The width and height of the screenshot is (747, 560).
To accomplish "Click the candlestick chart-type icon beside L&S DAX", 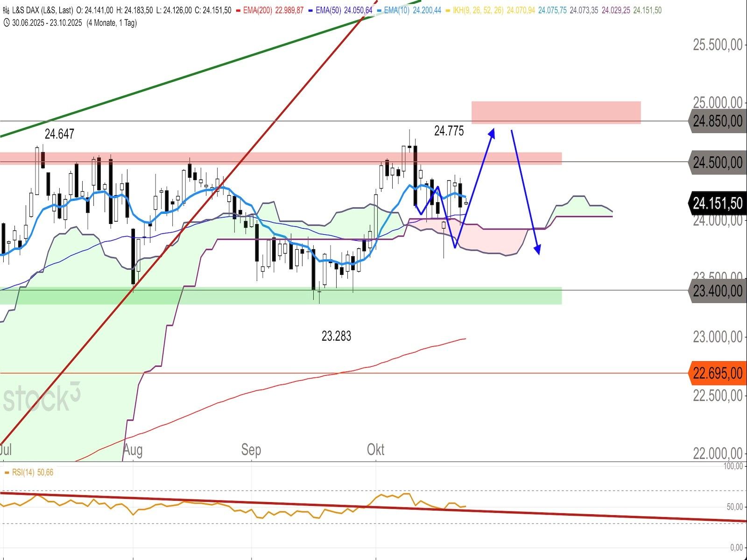I will [x=6, y=10].
